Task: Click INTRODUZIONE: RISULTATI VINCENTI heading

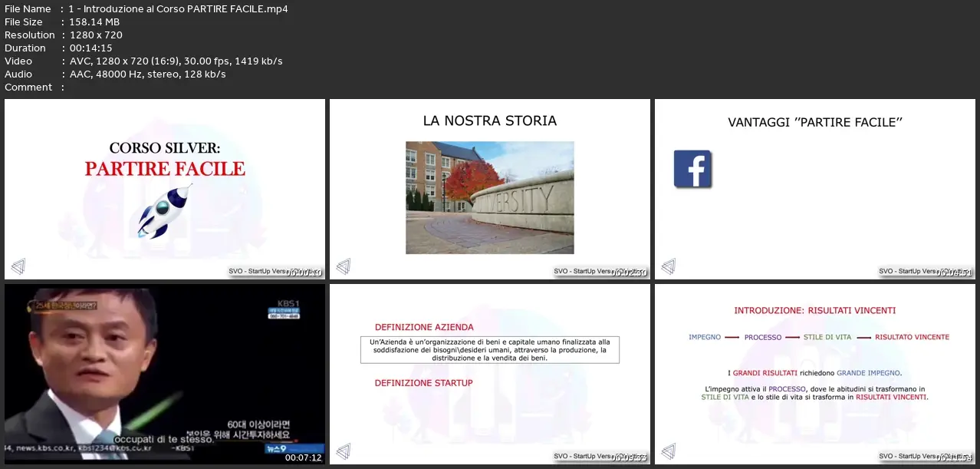Action: coord(815,311)
